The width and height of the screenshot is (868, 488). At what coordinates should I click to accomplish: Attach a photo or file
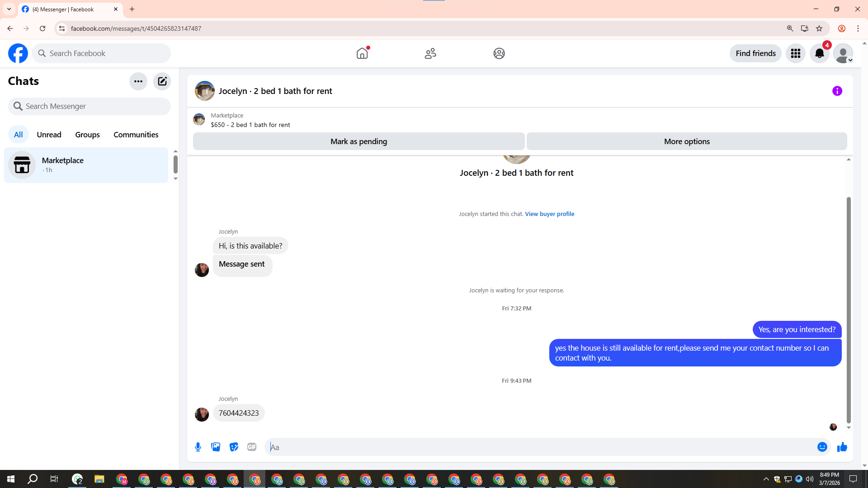[x=216, y=447]
